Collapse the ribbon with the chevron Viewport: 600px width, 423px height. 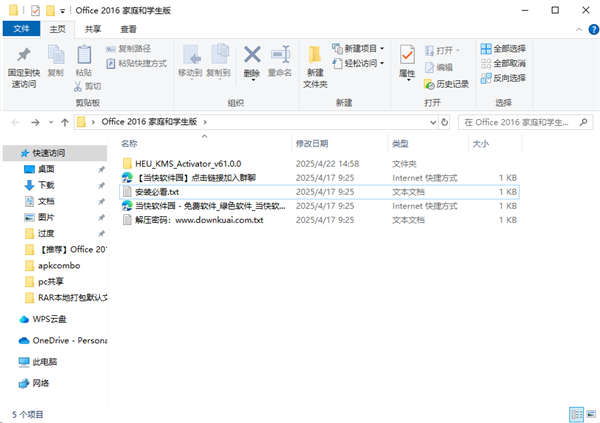(579, 29)
